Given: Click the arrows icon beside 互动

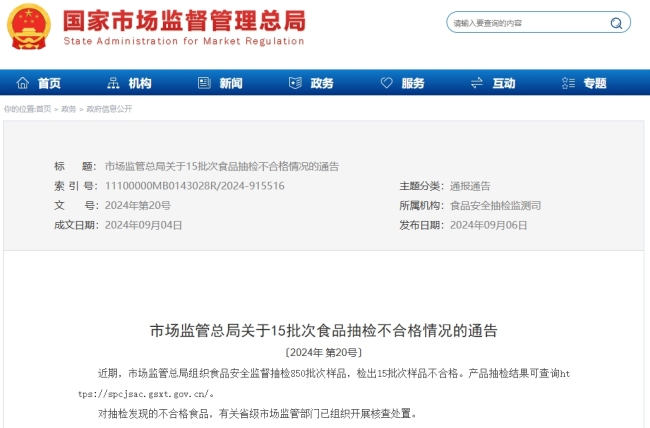Looking at the screenshot, I should 477,83.
